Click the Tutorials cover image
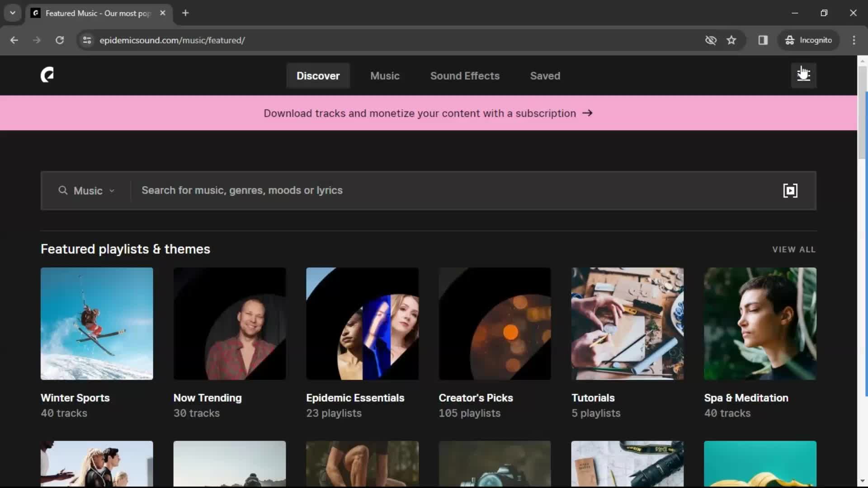Image resolution: width=868 pixels, height=488 pixels. click(x=627, y=324)
